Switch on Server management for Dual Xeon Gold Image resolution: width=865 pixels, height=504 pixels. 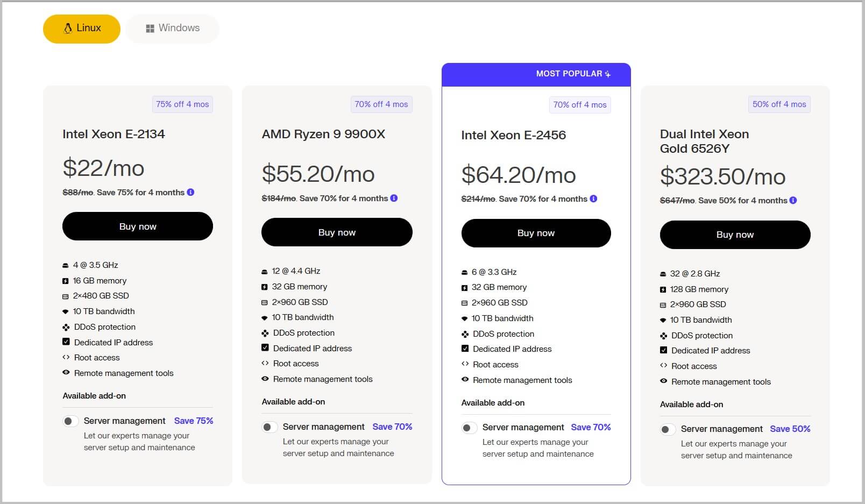(667, 429)
